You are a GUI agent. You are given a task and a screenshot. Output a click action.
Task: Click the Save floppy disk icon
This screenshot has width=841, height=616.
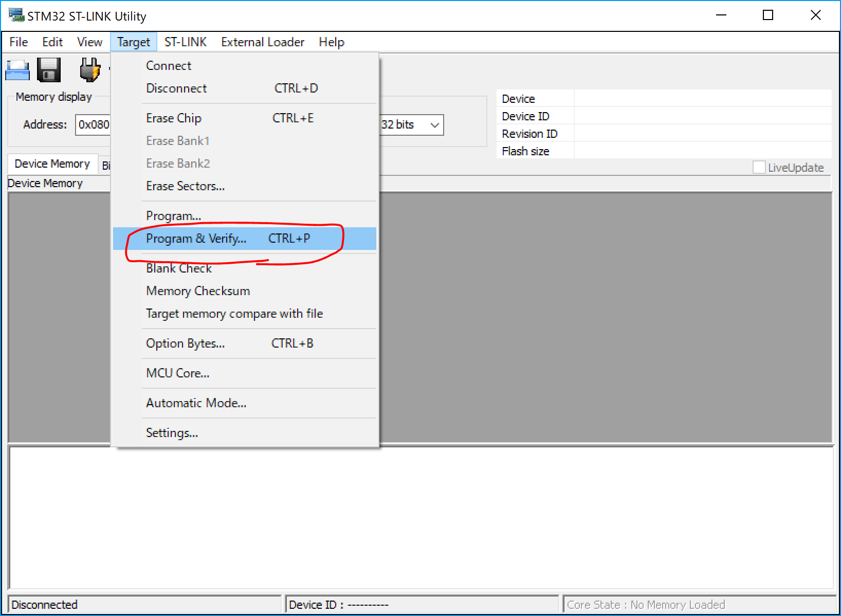click(49, 70)
